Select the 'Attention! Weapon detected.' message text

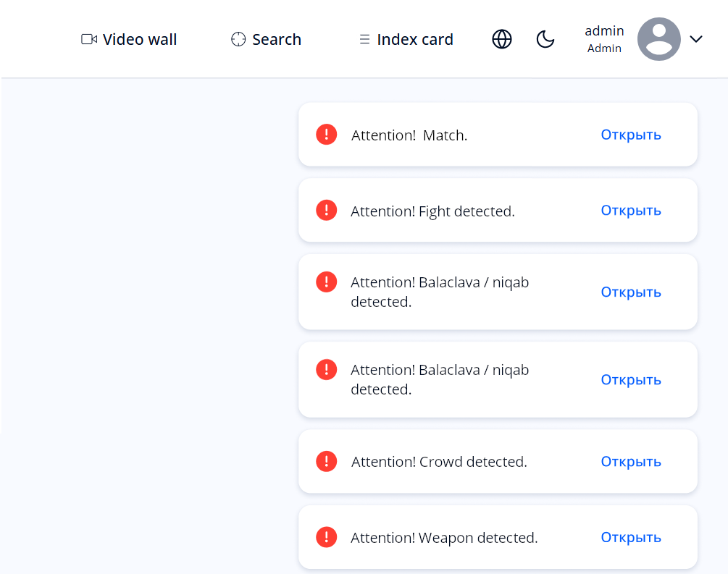(444, 538)
